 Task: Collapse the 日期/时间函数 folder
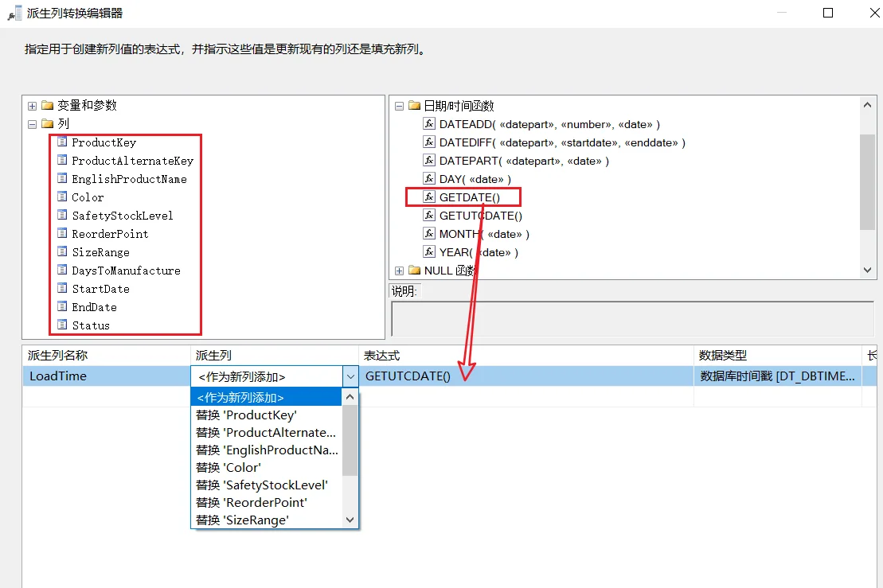tap(399, 106)
